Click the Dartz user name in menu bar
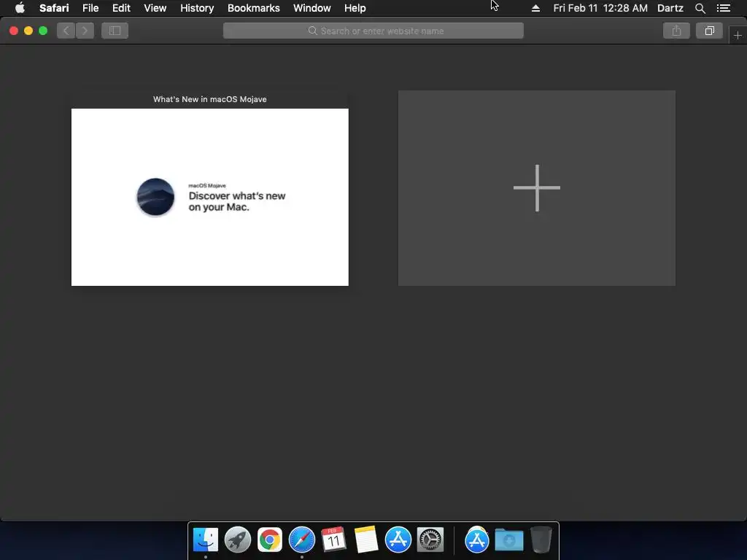This screenshot has height=560, width=747. (670, 8)
